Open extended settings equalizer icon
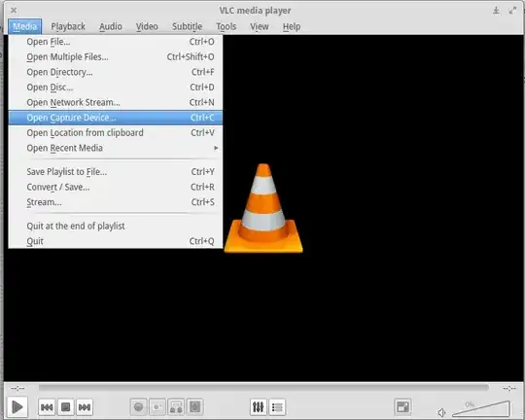 tap(259, 407)
